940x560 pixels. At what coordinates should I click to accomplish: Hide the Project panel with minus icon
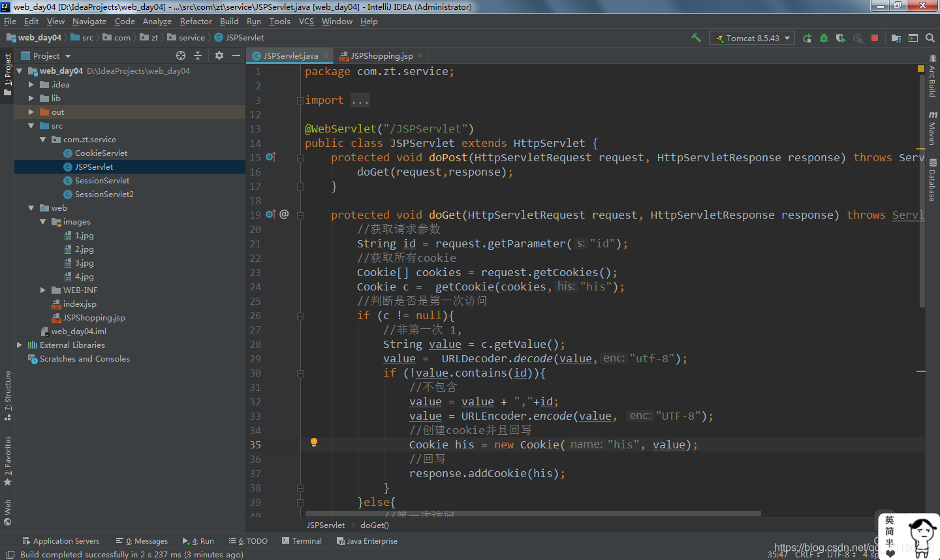[236, 55]
